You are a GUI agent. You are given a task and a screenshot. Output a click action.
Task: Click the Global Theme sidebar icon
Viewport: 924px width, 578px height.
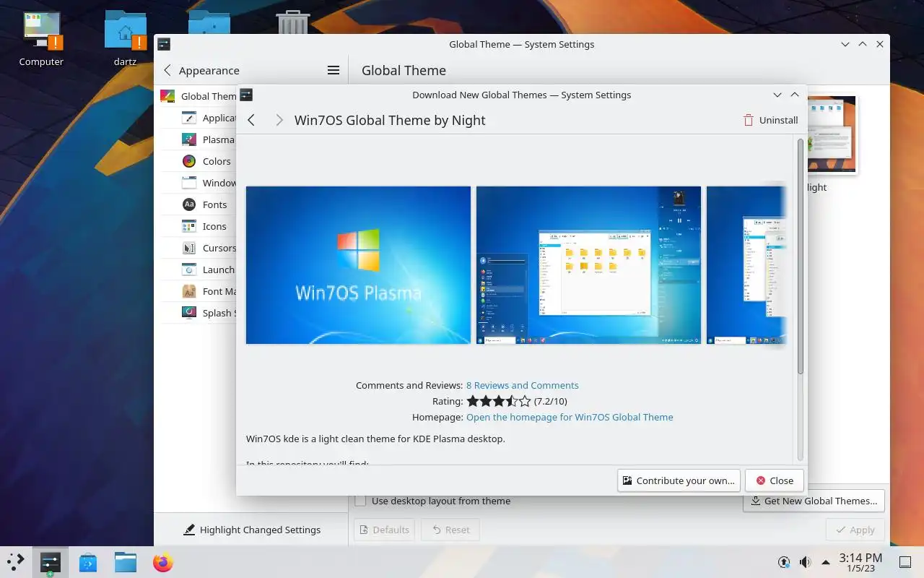click(x=167, y=96)
